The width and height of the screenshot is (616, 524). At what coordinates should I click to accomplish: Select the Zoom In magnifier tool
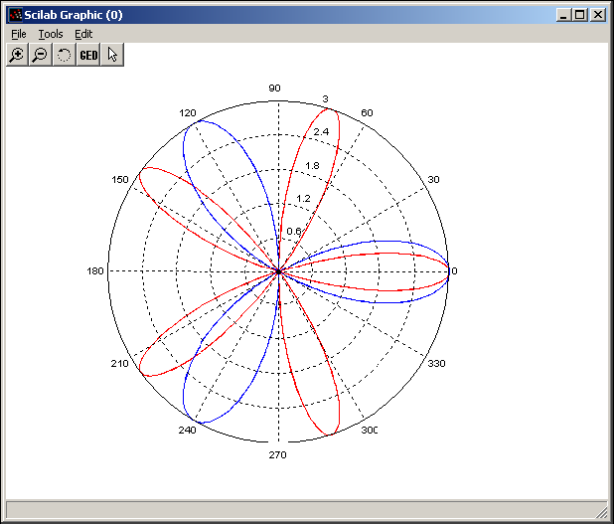(17, 55)
